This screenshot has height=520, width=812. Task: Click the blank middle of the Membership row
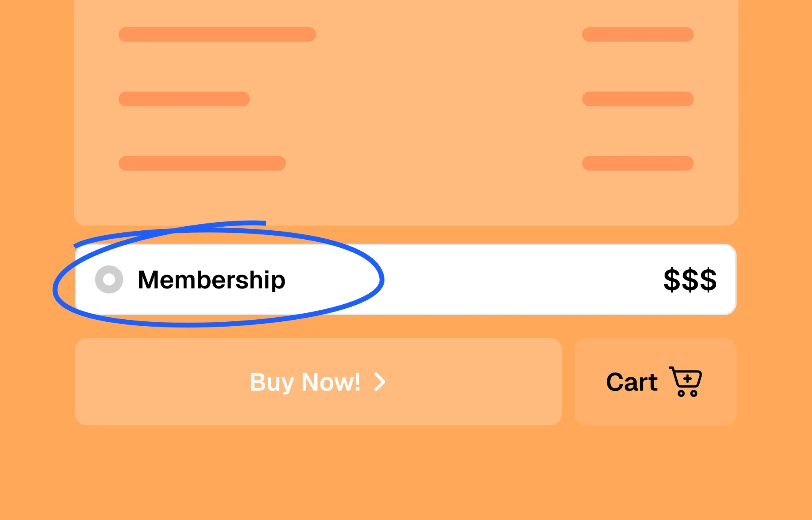[x=508, y=279]
